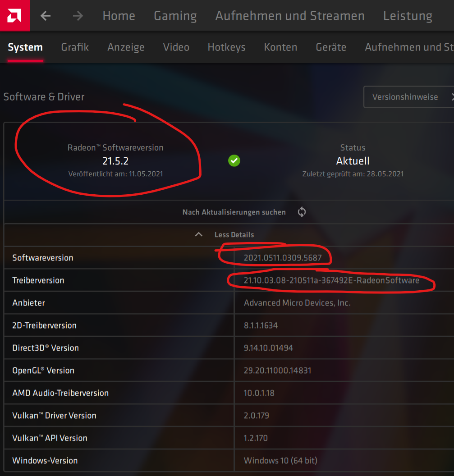Click Zuletzt geprüft am: 28.05.2021

353,174
